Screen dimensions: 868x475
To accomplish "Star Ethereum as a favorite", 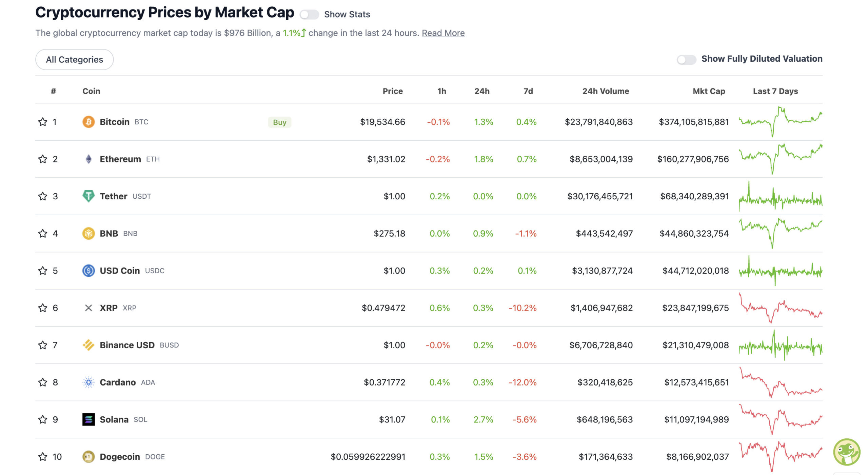I will click(x=42, y=159).
